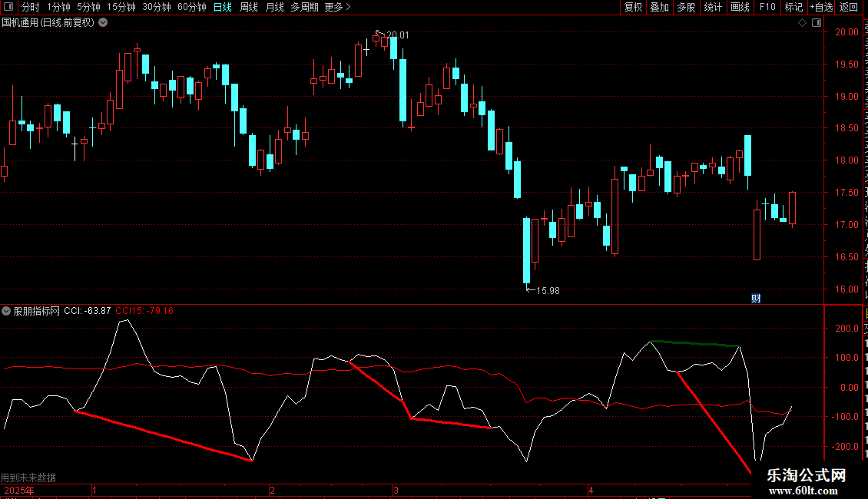Open the 股朋指标网 indicator dropdown

(x=6, y=311)
